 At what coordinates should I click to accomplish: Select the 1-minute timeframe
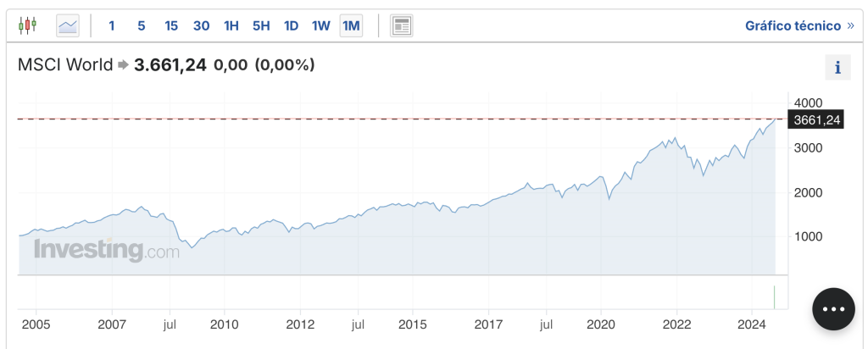tap(111, 25)
